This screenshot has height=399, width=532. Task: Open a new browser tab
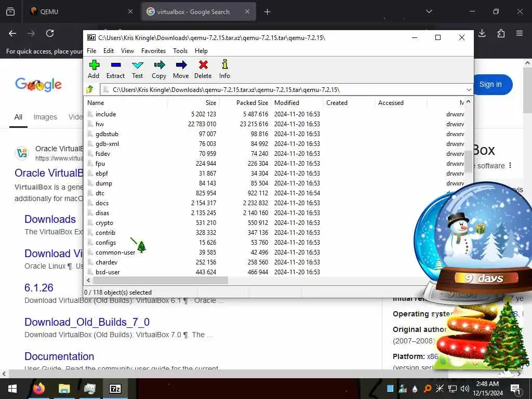[x=268, y=12]
